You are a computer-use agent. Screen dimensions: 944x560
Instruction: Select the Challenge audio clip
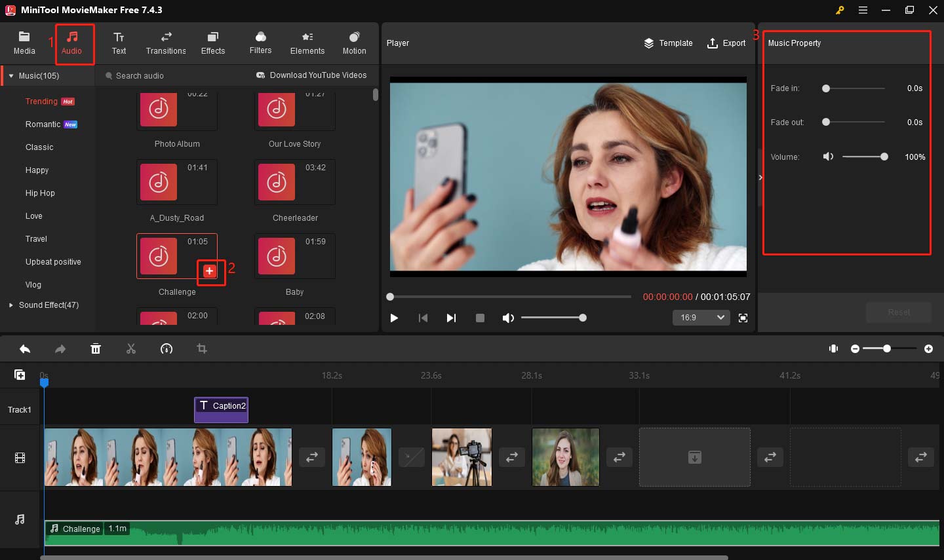point(492,533)
